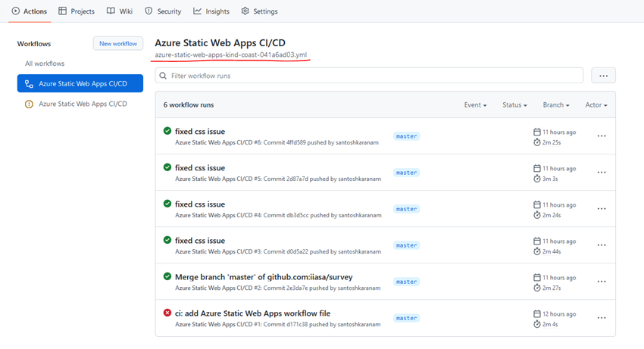Expand the Event filter dropdown
644x349 pixels.
click(475, 104)
